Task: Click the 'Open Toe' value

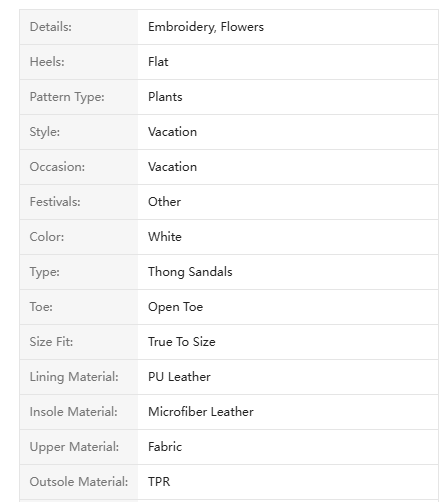Action: (x=175, y=307)
